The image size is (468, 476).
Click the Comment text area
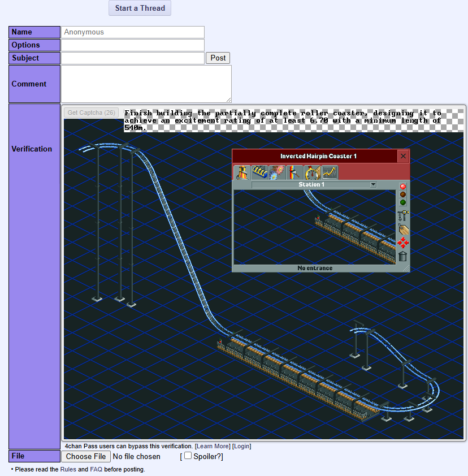(146, 84)
